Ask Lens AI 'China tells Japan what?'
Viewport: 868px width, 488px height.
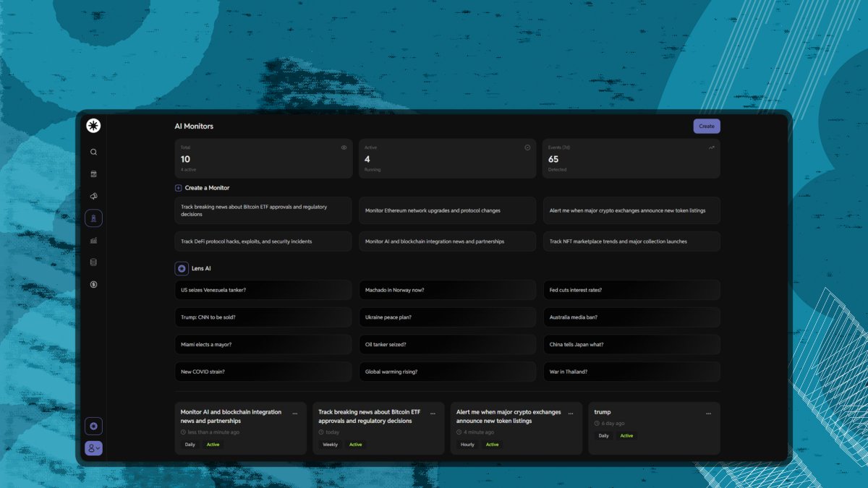tap(631, 345)
